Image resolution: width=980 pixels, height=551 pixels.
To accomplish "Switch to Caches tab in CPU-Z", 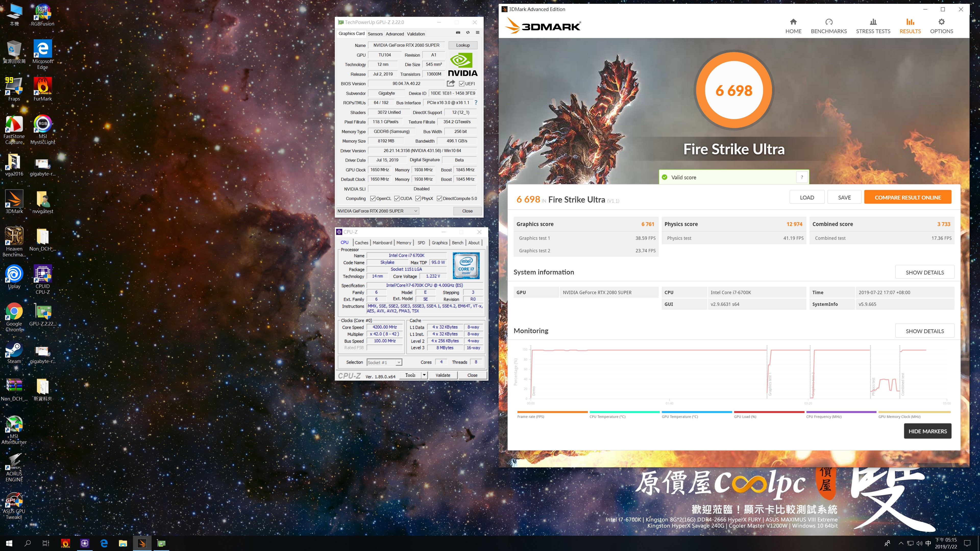I will pyautogui.click(x=361, y=243).
